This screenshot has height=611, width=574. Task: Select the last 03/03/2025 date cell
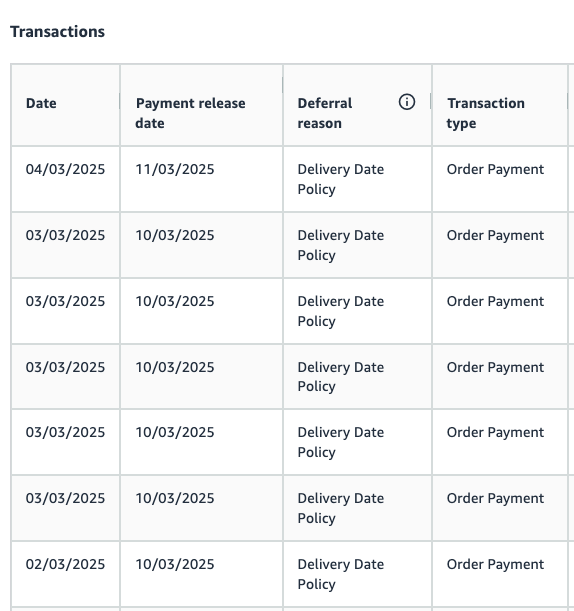(65, 498)
